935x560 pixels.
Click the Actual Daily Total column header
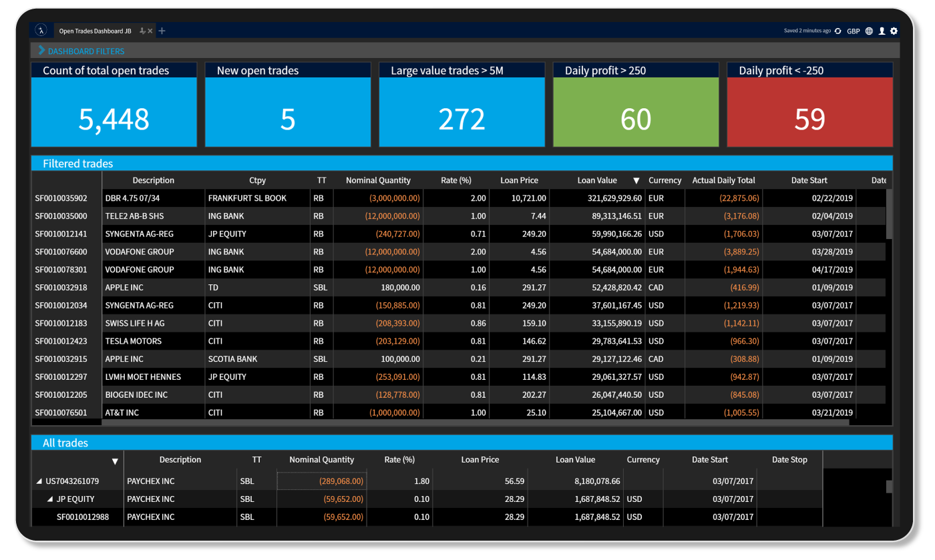click(x=723, y=180)
